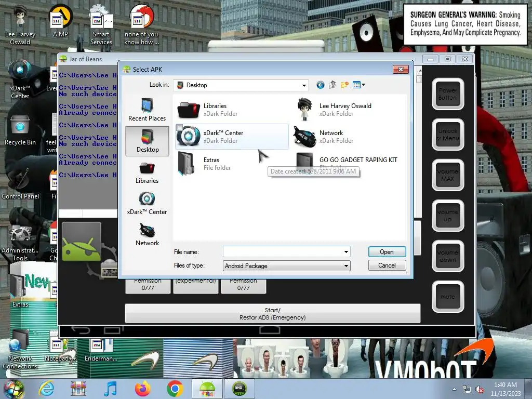Click Start/Restar ADB (Emergency) button
The height and width of the screenshot is (399, 532).
coord(272,313)
